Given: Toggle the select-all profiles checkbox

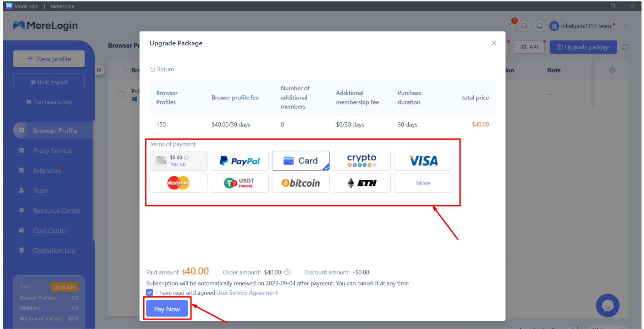Looking at the screenshot, I should pyautogui.click(x=121, y=70).
